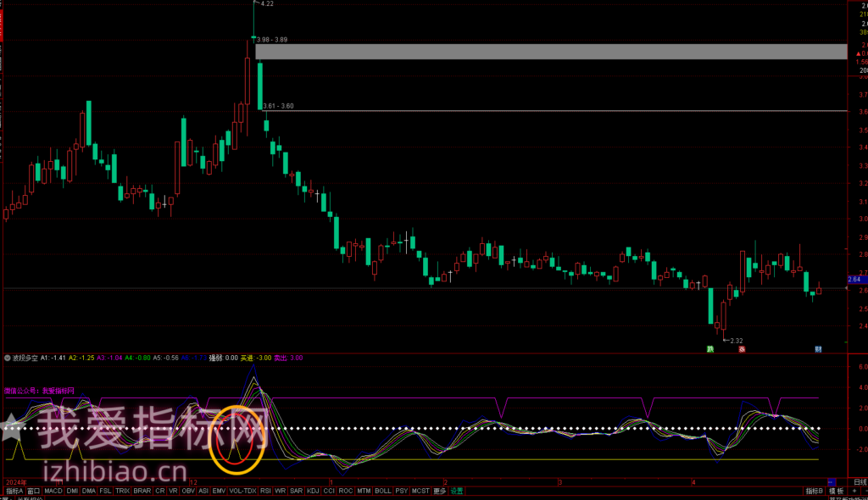868x500 pixels.
Task: Click the 卖出: 3.00 sell readout
Action: click(x=288, y=358)
